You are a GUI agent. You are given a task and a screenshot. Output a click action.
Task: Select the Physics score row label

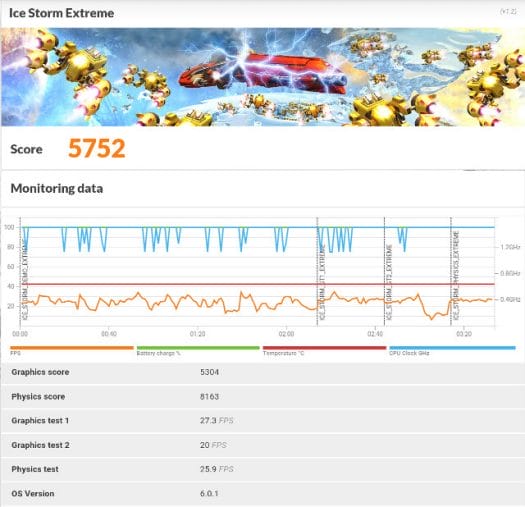(x=38, y=396)
